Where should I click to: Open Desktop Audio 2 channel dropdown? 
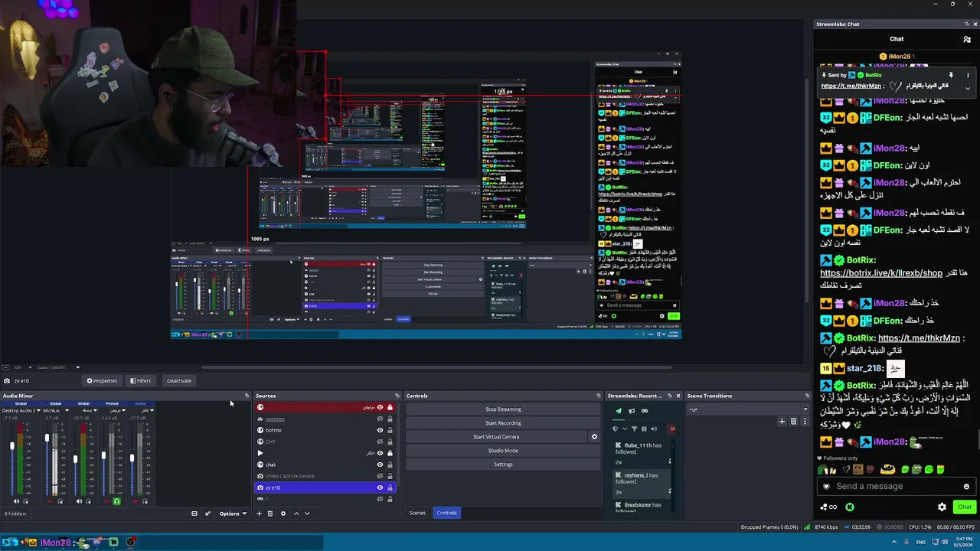click(x=38, y=411)
